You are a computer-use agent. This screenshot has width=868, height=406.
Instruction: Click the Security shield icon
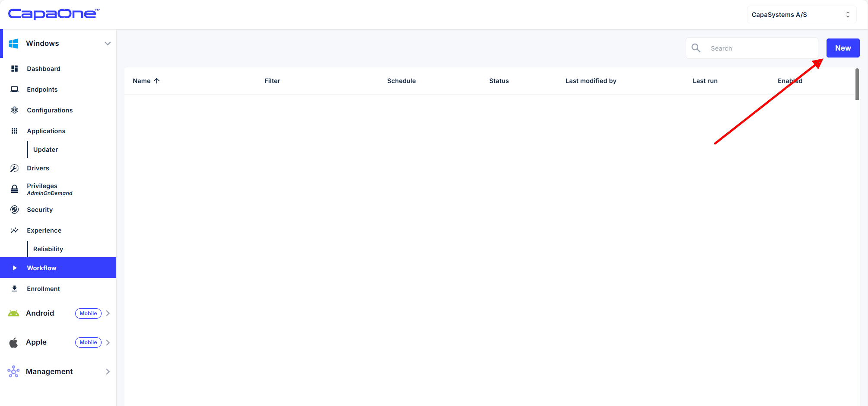point(14,210)
